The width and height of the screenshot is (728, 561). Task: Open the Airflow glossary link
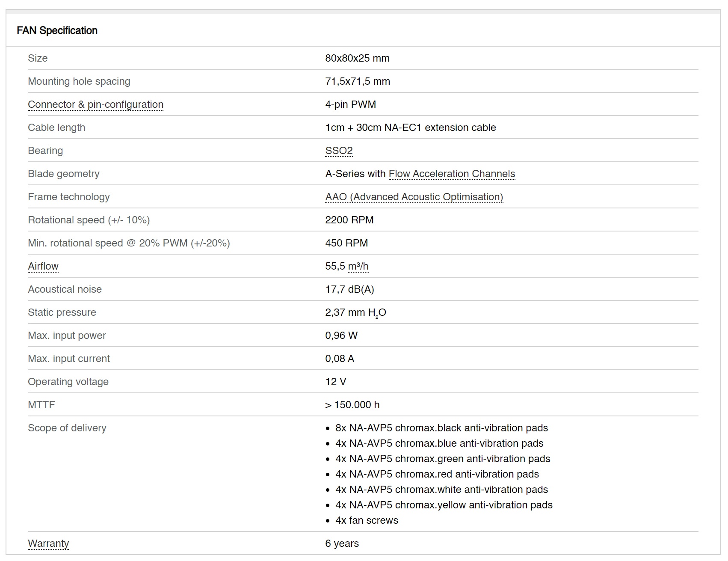pos(43,266)
